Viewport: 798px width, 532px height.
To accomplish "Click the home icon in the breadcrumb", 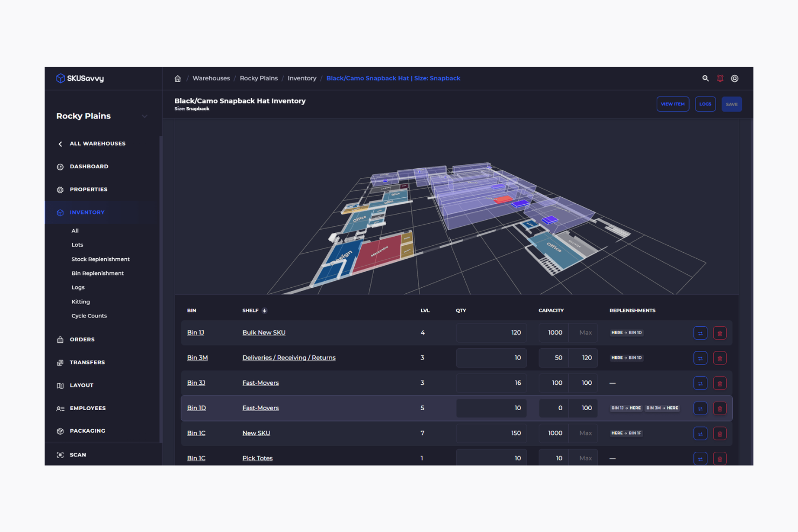I will [177, 78].
